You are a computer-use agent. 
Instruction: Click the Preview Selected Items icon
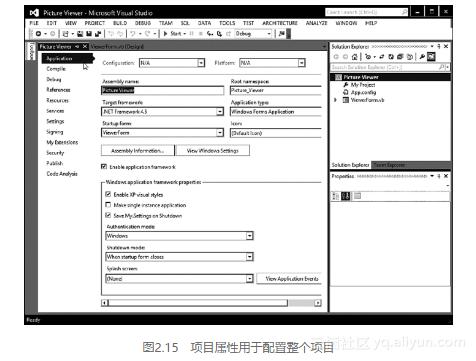point(431,57)
